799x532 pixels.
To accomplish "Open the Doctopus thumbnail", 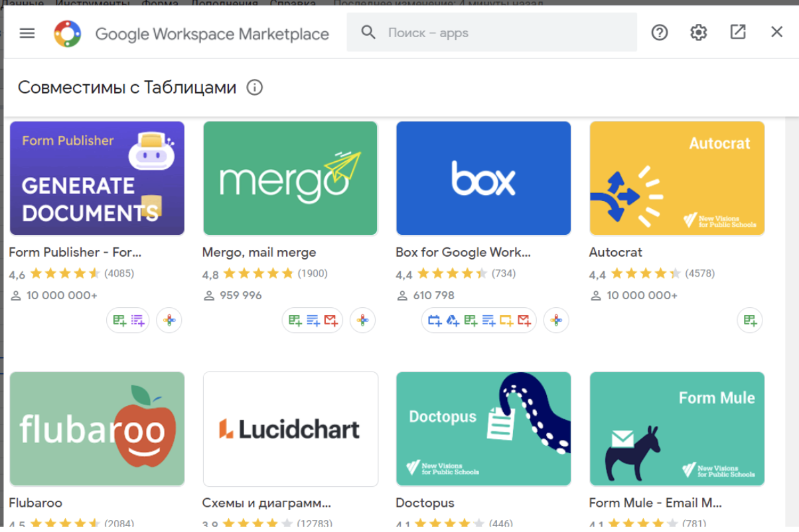I will [x=484, y=429].
